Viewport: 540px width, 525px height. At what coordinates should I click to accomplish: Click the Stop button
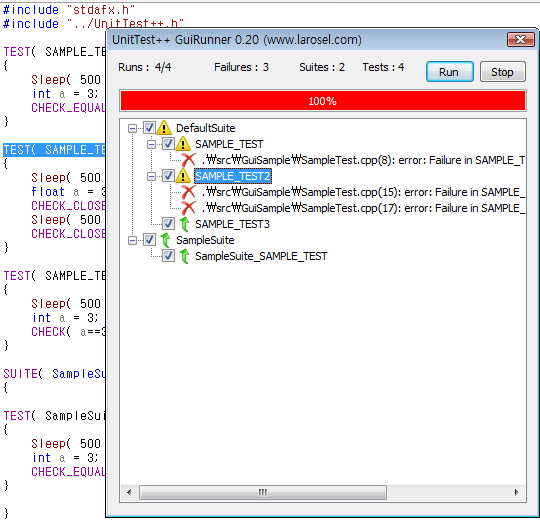click(502, 72)
